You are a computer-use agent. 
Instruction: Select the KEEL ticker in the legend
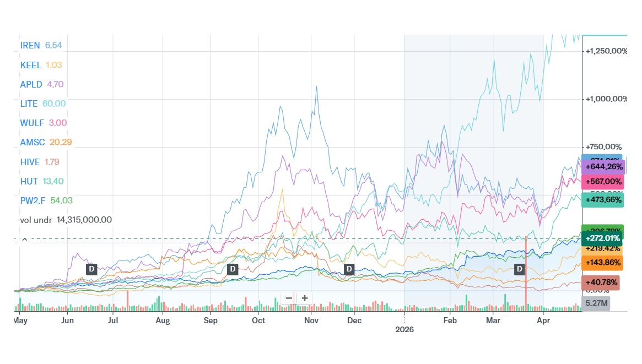31,65
